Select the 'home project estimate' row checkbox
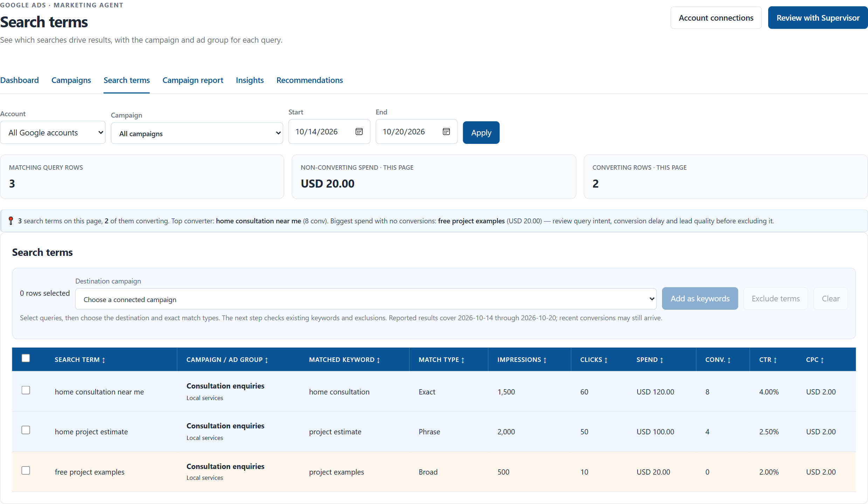Viewport: 868px width, 504px height. pyautogui.click(x=26, y=430)
